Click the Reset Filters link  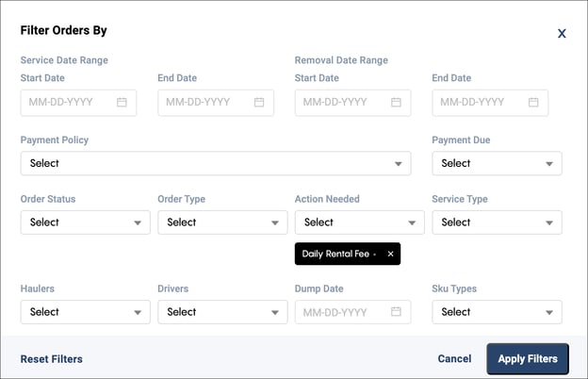coord(52,359)
